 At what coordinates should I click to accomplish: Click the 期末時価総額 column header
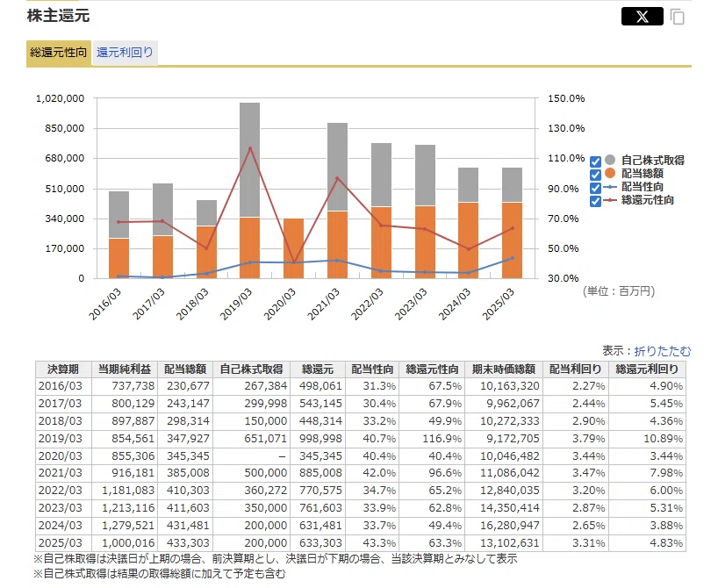(504, 369)
